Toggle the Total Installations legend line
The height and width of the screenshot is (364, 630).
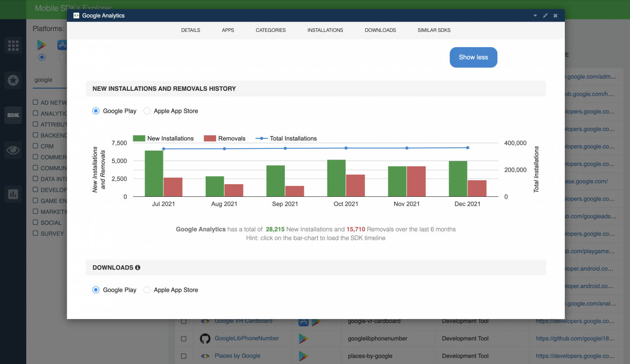tap(261, 138)
